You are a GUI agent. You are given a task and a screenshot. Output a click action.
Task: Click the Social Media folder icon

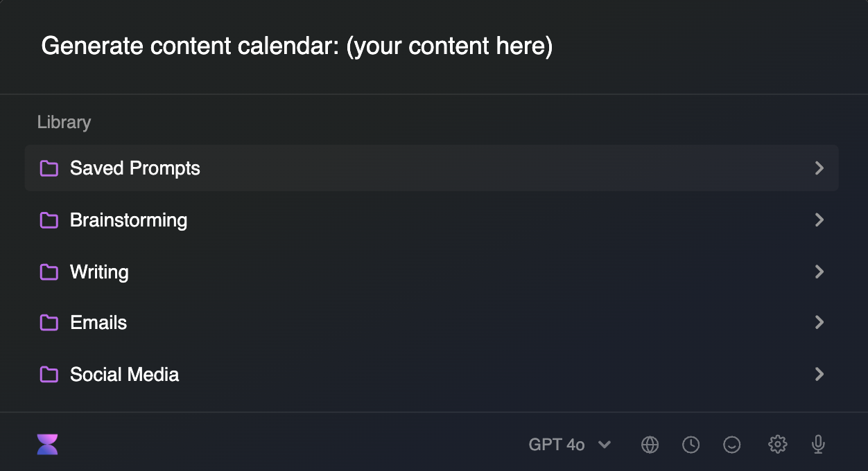pos(49,375)
